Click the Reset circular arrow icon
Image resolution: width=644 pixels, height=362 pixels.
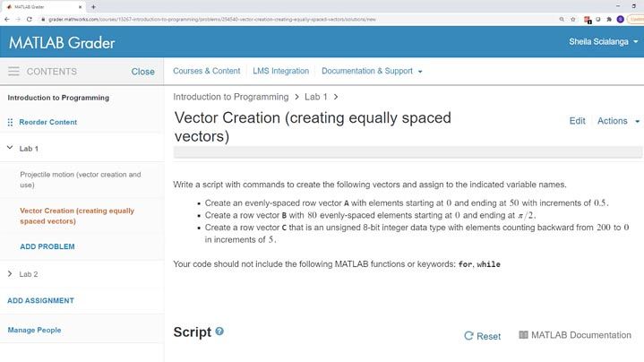click(468, 336)
